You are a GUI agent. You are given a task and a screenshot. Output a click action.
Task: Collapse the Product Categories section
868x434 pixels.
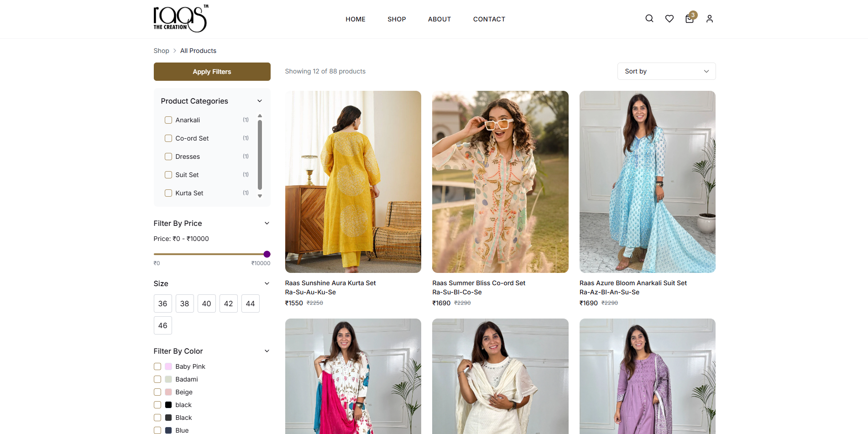pos(260,101)
